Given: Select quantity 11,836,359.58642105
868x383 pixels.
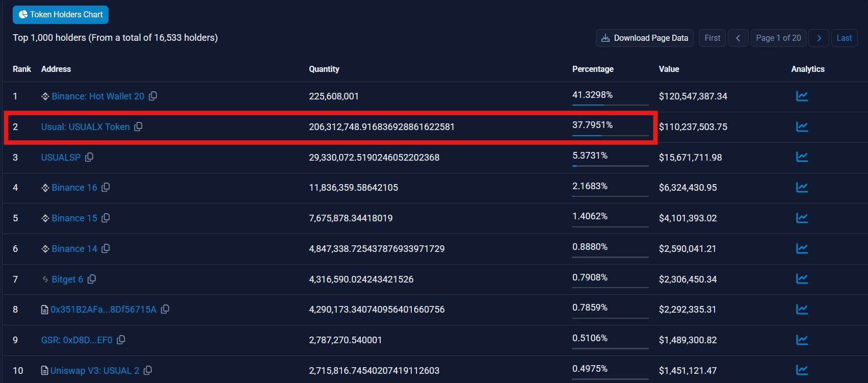Looking at the screenshot, I should 353,188.
